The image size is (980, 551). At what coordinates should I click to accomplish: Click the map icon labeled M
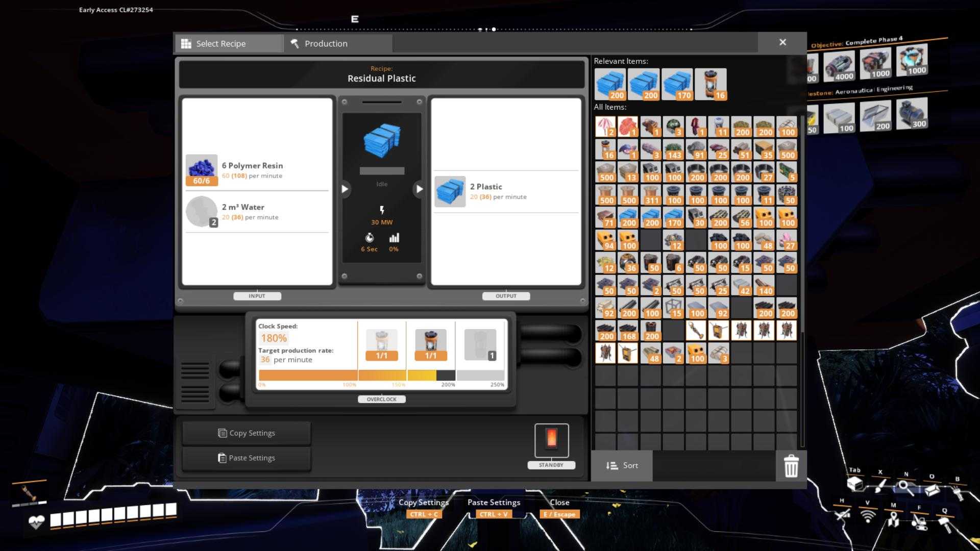[893, 519]
